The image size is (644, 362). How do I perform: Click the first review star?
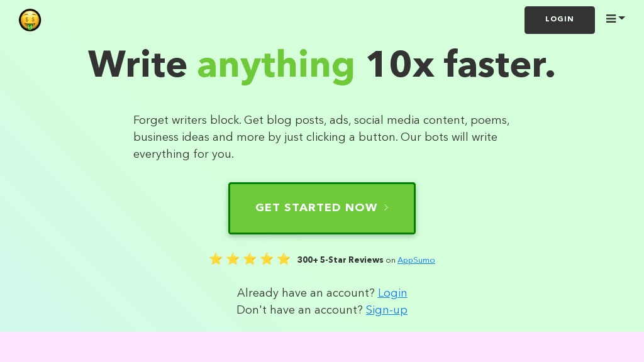216,260
